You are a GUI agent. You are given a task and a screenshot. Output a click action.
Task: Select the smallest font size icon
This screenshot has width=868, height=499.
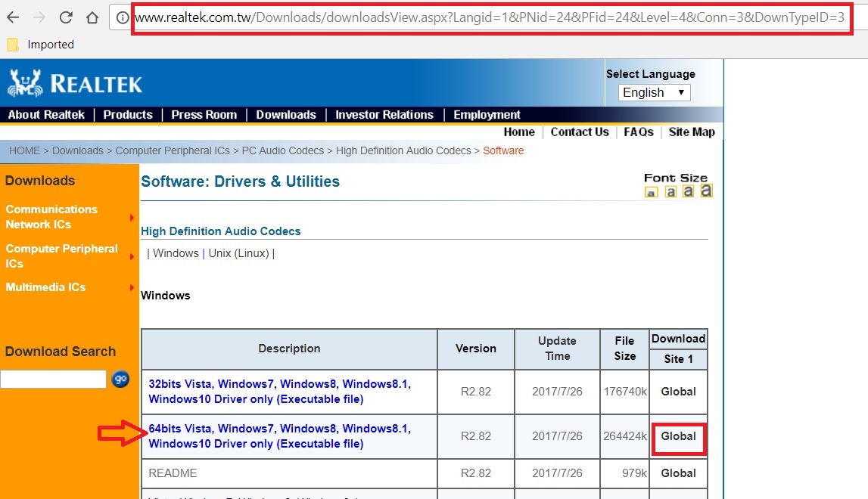click(x=651, y=193)
